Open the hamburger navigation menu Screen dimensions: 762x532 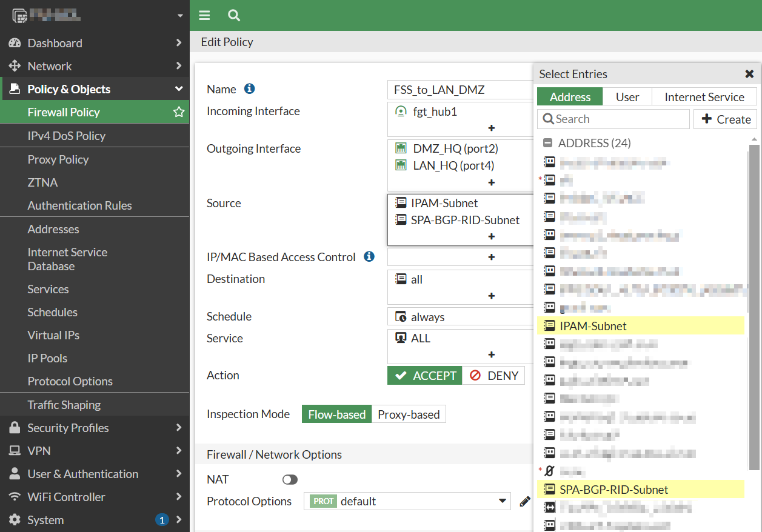(204, 15)
